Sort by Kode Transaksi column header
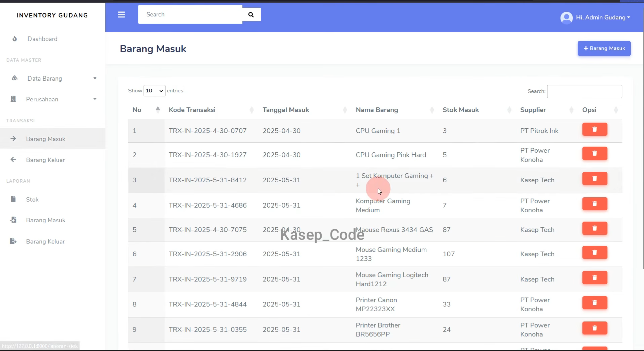 tap(211, 110)
